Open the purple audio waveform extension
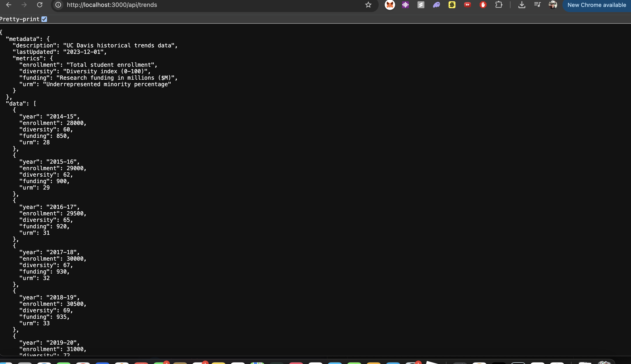The height and width of the screenshot is (364, 631). (x=405, y=5)
